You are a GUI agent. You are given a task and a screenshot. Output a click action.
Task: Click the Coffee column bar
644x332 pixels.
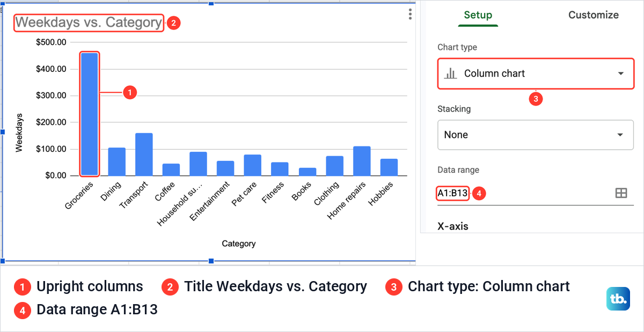tap(171, 169)
